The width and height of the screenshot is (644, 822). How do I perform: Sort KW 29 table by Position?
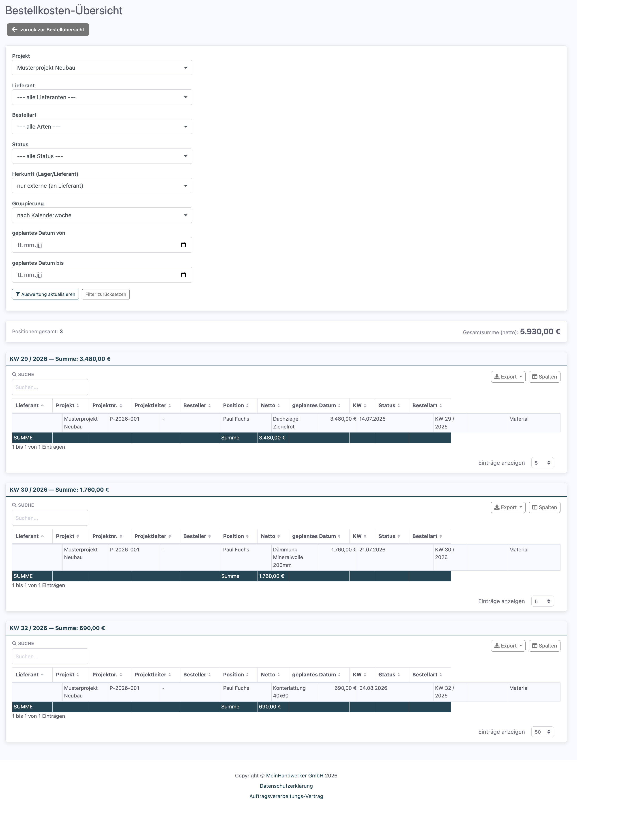239,405
